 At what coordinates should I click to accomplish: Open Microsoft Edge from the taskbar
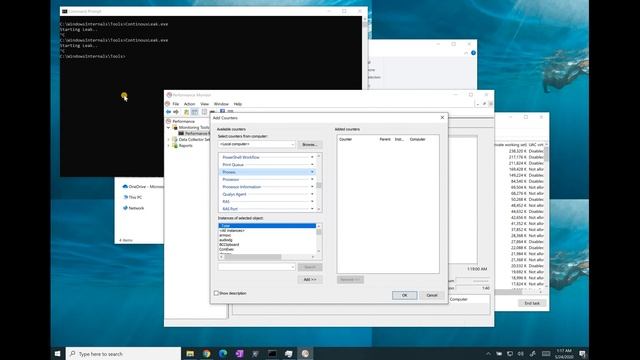(223, 353)
